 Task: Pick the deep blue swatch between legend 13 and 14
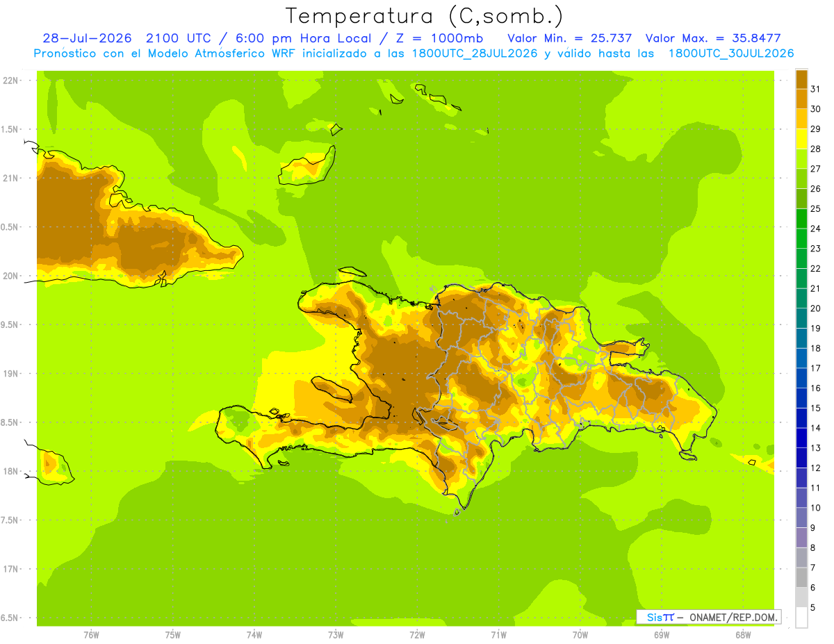801,438
